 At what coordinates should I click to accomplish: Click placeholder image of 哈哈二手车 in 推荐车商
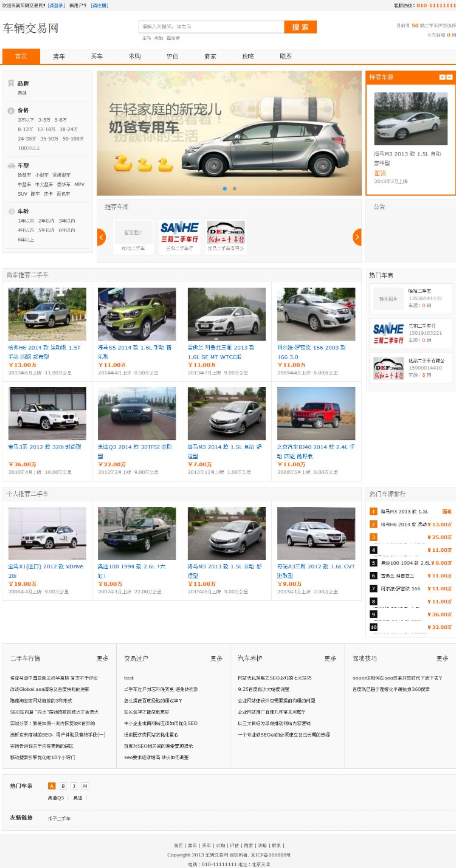tap(133, 232)
